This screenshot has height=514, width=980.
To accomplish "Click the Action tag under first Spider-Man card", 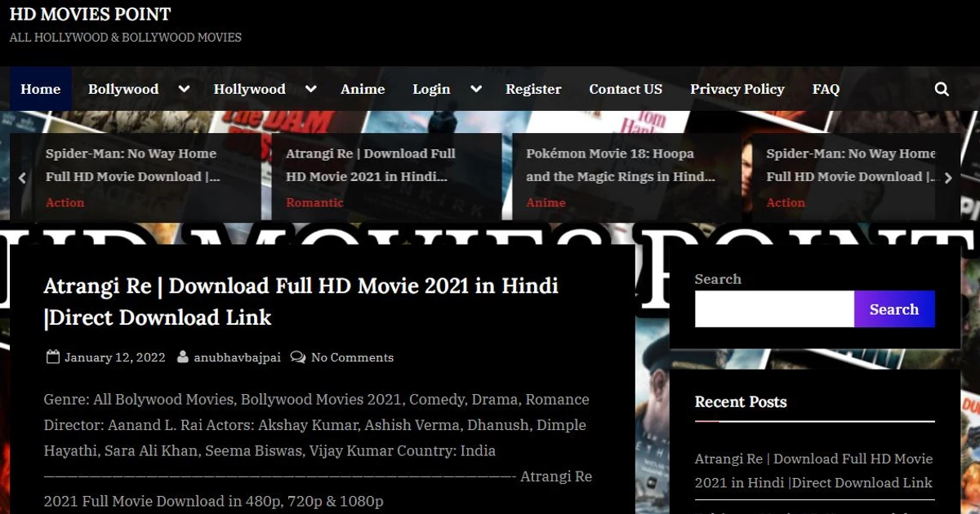I will pyautogui.click(x=65, y=202).
